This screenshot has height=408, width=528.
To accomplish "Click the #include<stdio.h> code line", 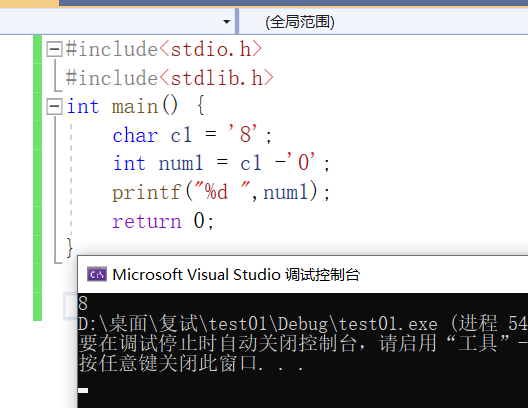I will pyautogui.click(x=164, y=49).
